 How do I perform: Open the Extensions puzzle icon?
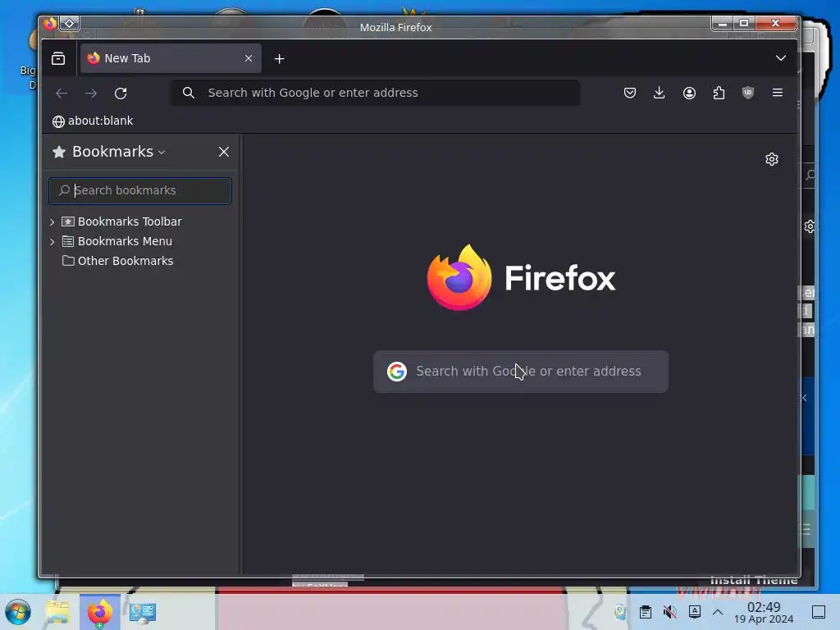click(x=719, y=93)
